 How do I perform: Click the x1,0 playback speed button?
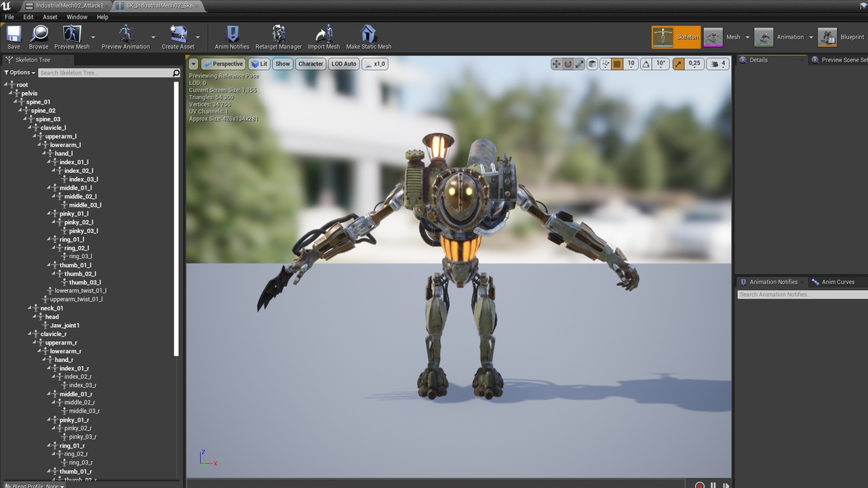click(375, 64)
